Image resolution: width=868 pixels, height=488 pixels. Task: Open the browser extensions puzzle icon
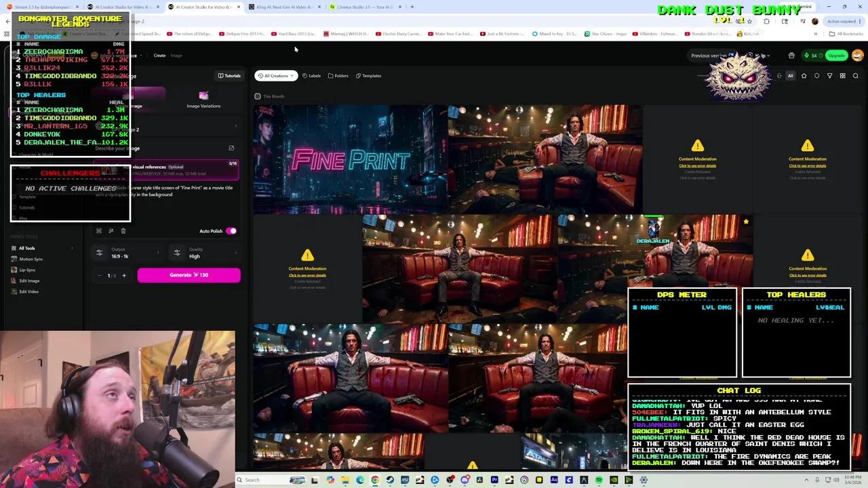767,21
